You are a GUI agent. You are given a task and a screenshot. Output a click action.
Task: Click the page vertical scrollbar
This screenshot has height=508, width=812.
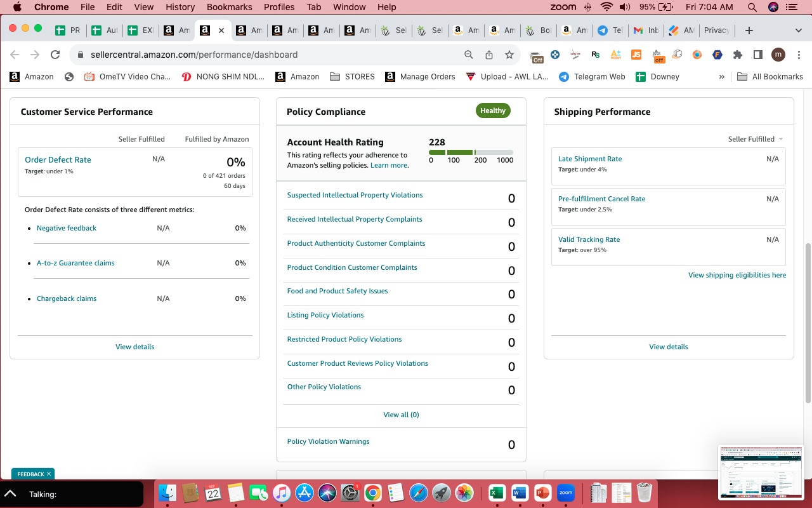[x=808, y=323]
